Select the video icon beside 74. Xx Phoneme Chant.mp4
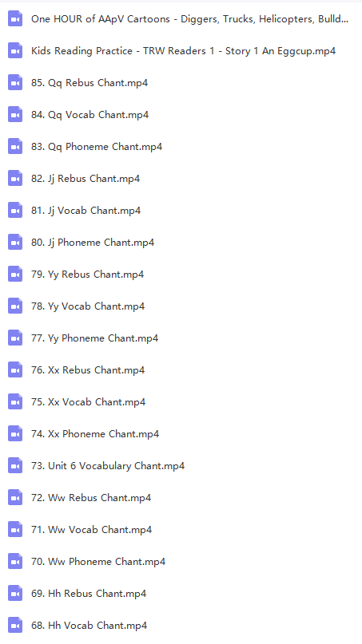 tap(15, 433)
